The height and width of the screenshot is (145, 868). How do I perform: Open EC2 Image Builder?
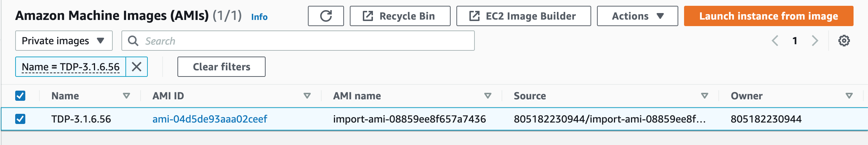524,16
